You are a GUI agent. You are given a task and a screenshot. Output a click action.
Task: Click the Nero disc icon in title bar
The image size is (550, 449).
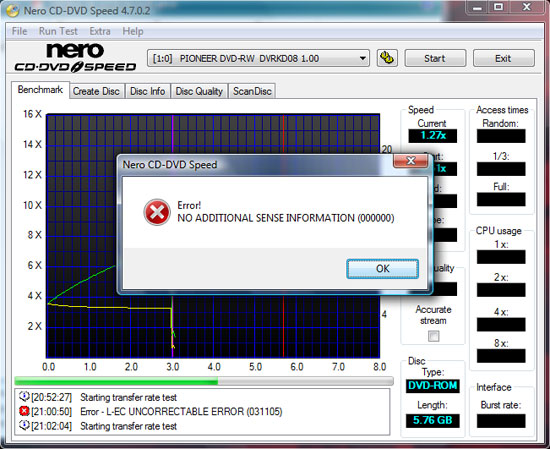click(x=12, y=11)
